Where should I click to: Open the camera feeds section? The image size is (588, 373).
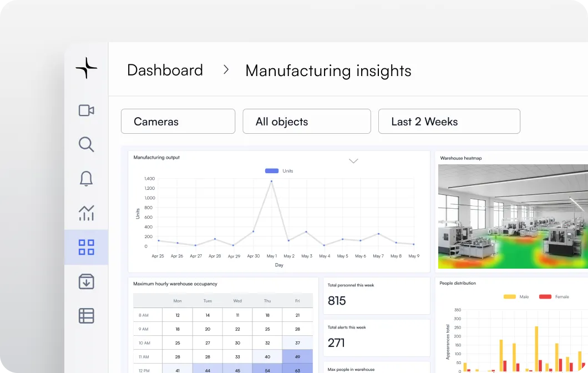pyautogui.click(x=86, y=110)
